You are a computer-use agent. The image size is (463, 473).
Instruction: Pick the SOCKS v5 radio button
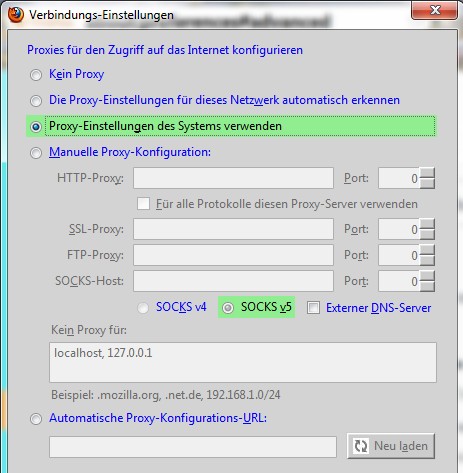[228, 308]
